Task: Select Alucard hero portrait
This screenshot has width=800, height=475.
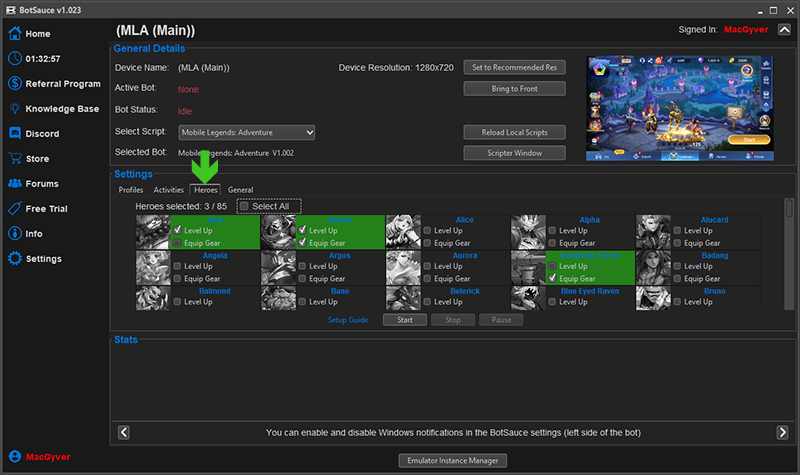Action: 653,232
